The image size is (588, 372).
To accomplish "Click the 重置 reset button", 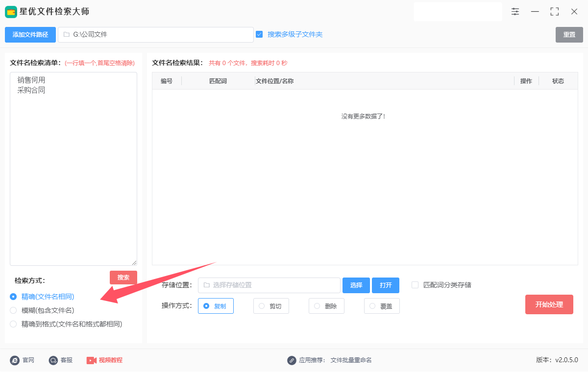I will (x=569, y=35).
